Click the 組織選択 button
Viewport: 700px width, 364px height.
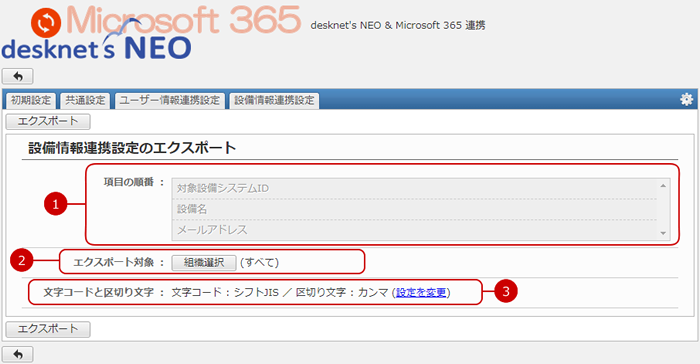click(x=204, y=263)
